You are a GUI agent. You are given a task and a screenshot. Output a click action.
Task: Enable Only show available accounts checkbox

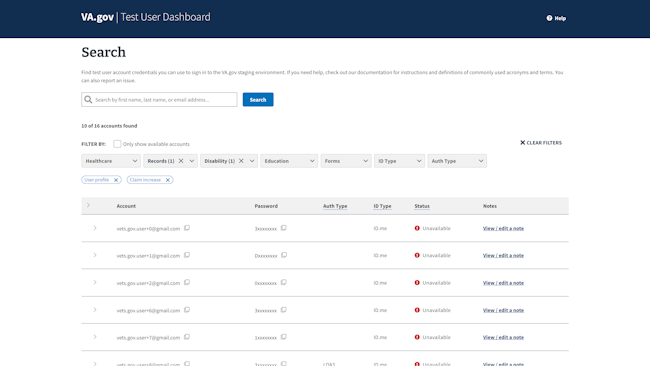117,144
